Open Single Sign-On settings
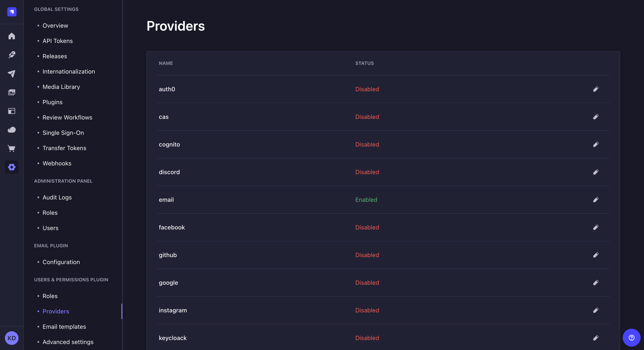Viewport: 644px width, 350px height. [x=63, y=132]
